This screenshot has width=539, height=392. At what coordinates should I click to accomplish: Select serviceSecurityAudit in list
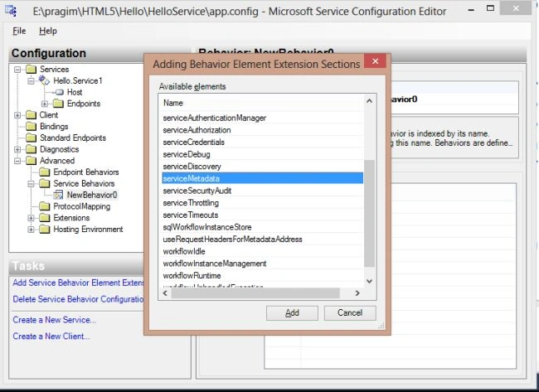click(x=263, y=191)
